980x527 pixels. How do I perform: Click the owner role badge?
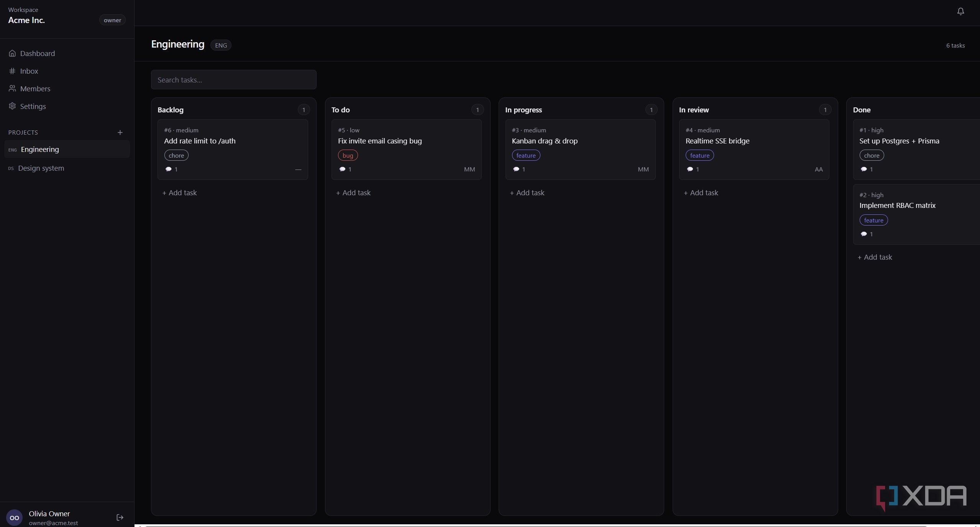point(112,20)
